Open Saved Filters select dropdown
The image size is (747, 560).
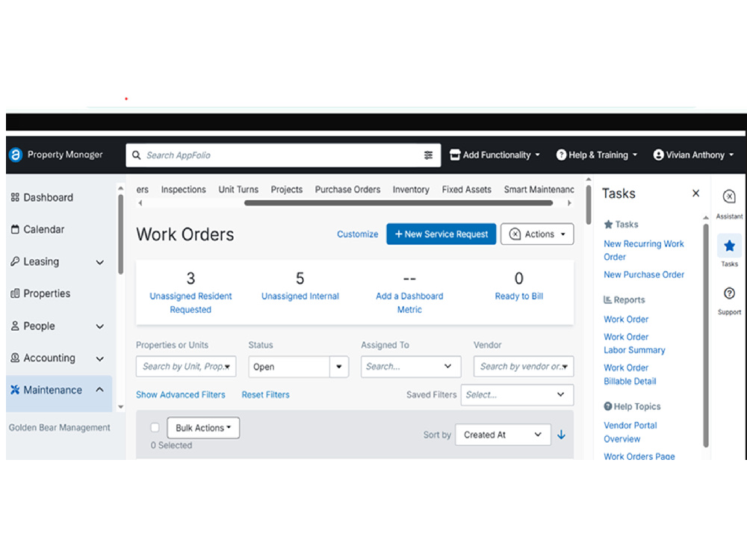[x=517, y=395]
